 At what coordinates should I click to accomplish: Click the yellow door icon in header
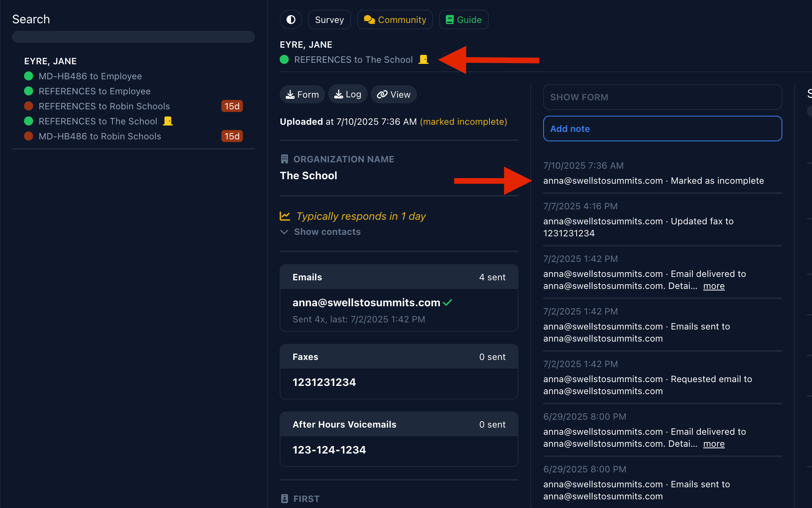pos(423,59)
